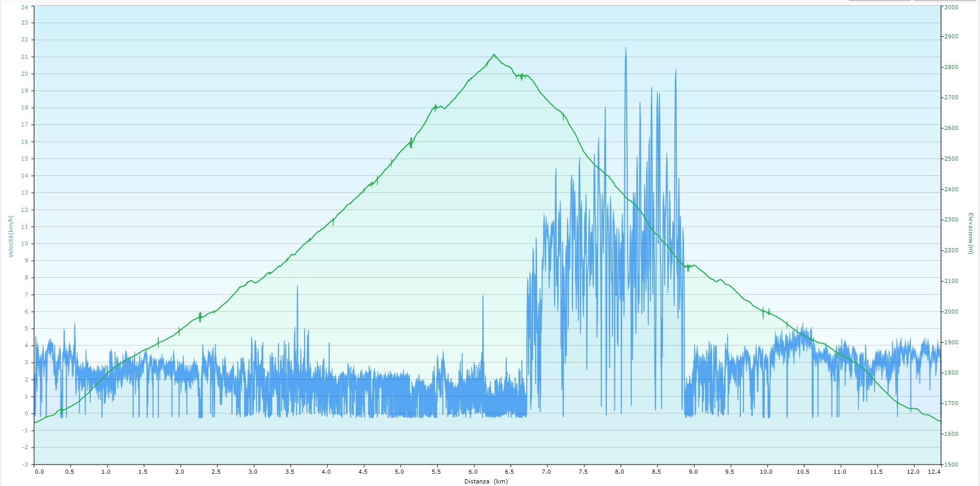Click the 8.0 tick on distance axis
The width and height of the screenshot is (980, 486).
click(620, 472)
